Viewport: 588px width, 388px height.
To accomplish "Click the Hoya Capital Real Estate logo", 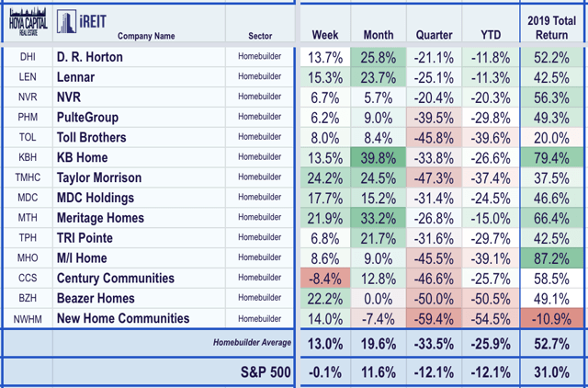I will click(26, 21).
